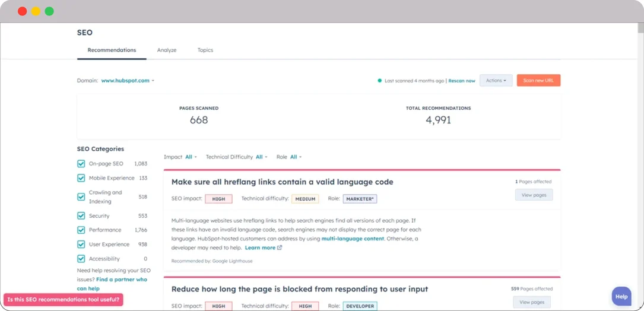Toggle the Accessibility category checkbox
Image resolution: width=644 pixels, height=311 pixels.
[x=81, y=259]
